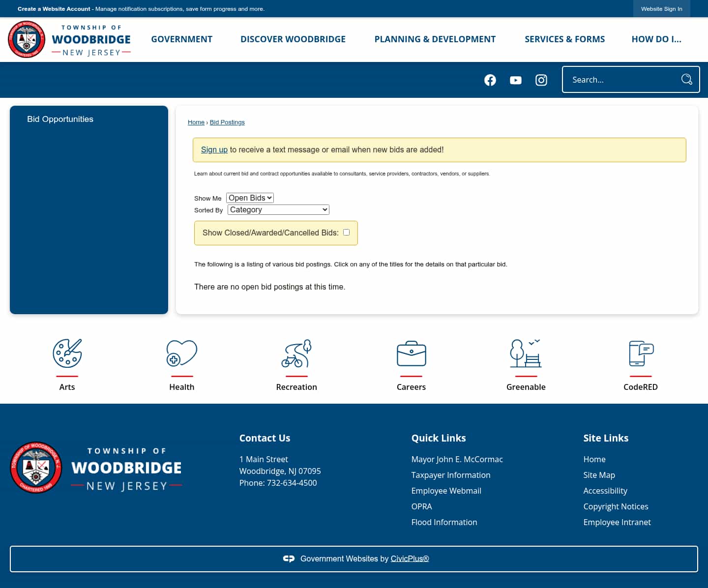Open the Facebook social icon

(490, 80)
